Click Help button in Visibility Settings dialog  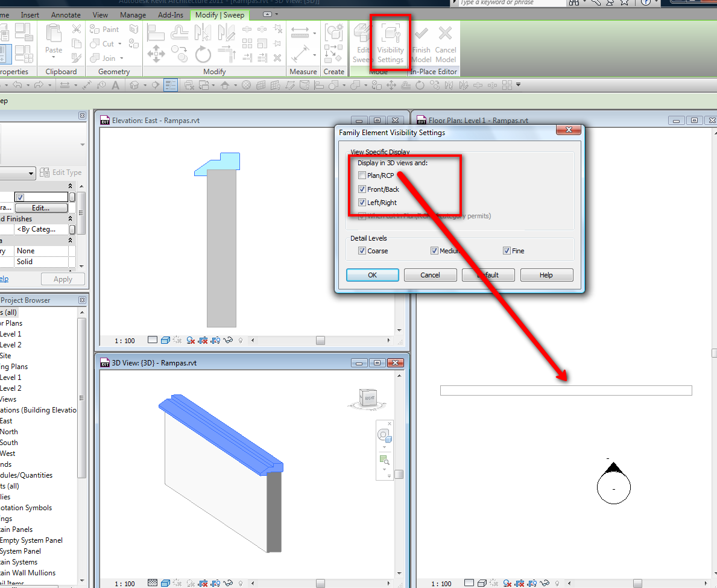click(546, 275)
